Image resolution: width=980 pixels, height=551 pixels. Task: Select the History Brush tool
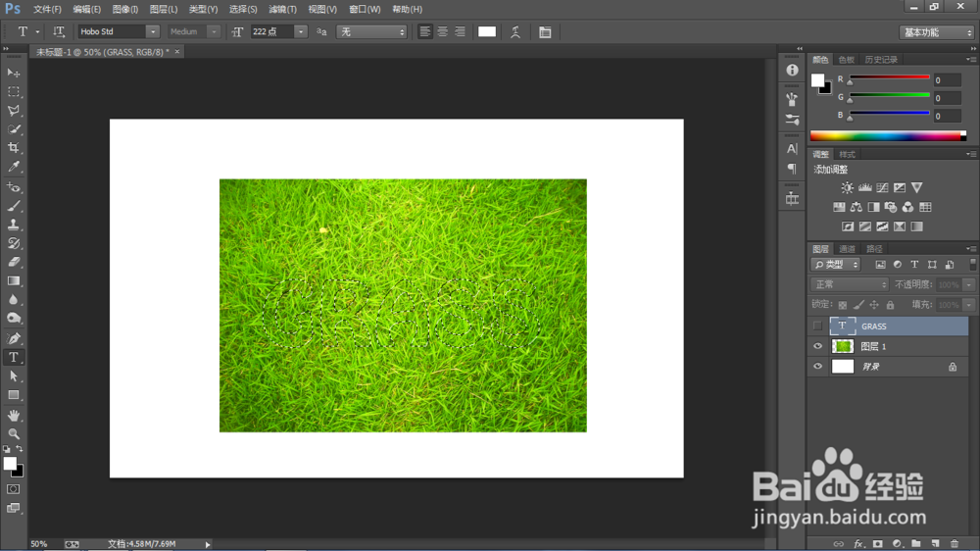tap(13, 243)
